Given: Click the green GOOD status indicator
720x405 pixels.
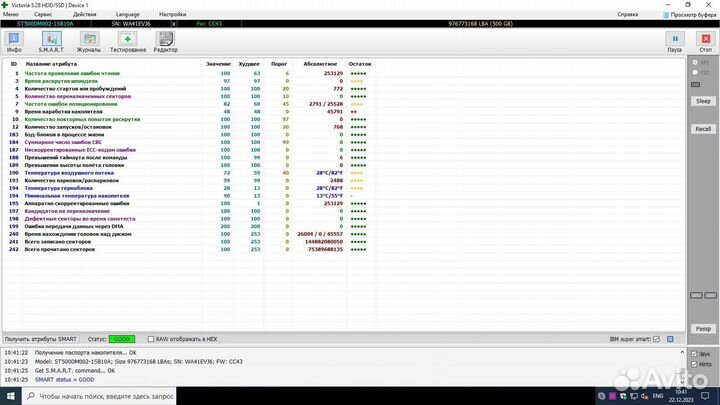Looking at the screenshot, I should [x=122, y=339].
